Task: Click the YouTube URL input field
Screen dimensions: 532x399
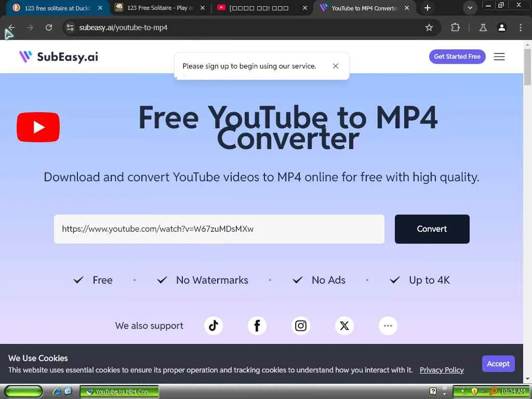Action: [219, 229]
